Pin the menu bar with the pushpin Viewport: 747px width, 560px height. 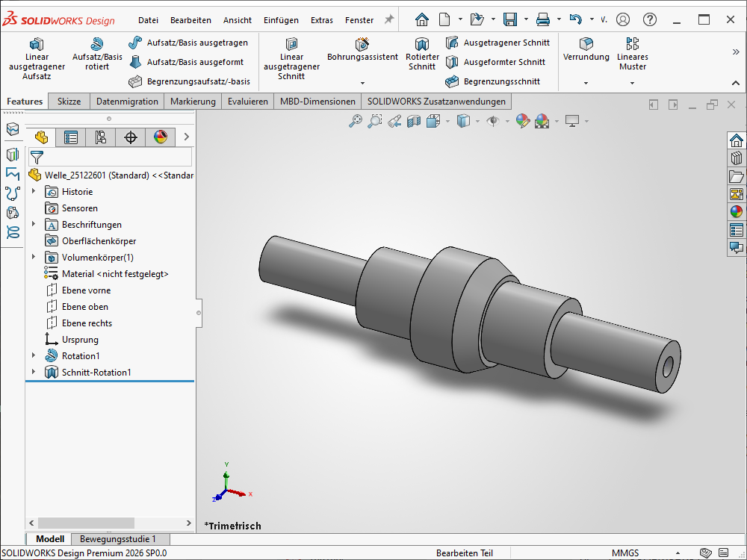point(388,20)
